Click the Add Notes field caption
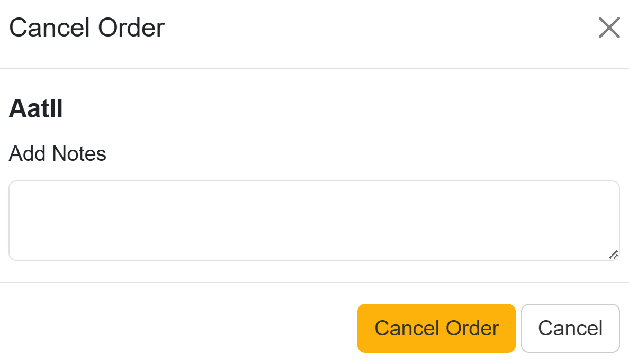Viewport: 629px width, 364px height. 58,154
